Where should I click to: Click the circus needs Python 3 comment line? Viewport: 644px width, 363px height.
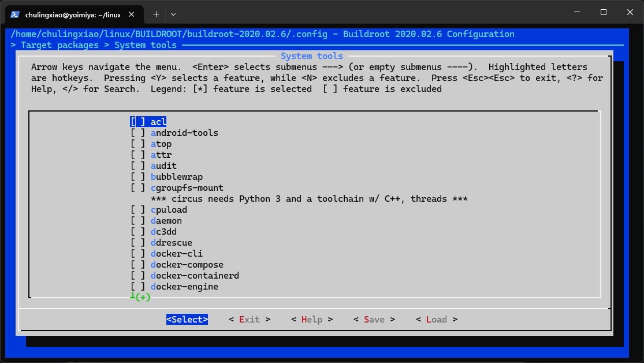pyautogui.click(x=309, y=199)
